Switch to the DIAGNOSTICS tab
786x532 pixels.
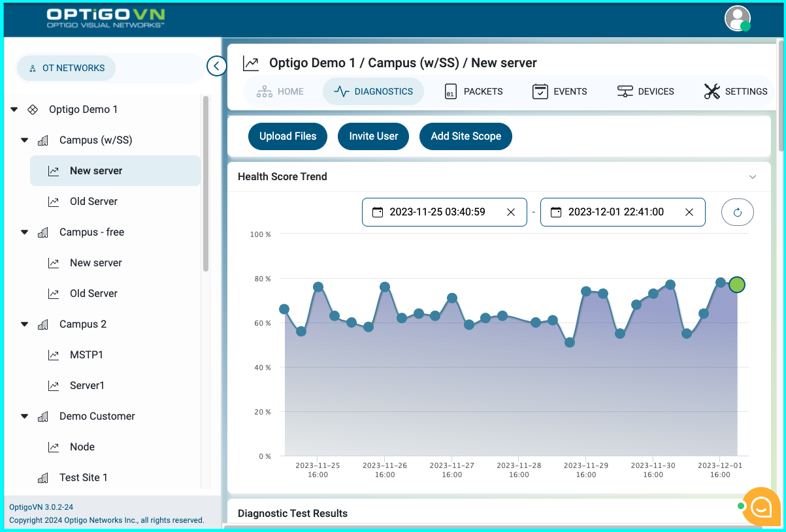point(373,91)
